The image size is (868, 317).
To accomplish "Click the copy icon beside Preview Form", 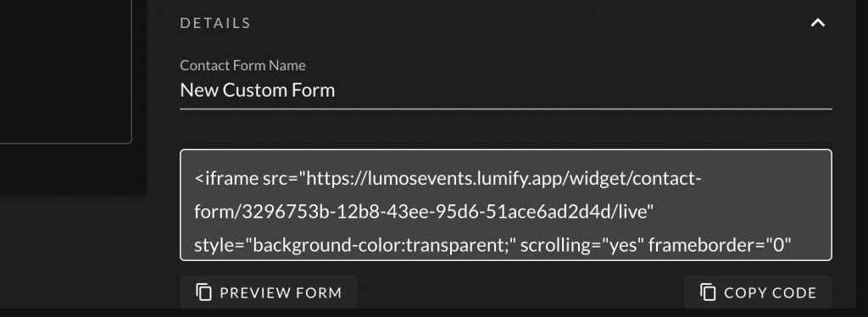I will (x=203, y=292).
